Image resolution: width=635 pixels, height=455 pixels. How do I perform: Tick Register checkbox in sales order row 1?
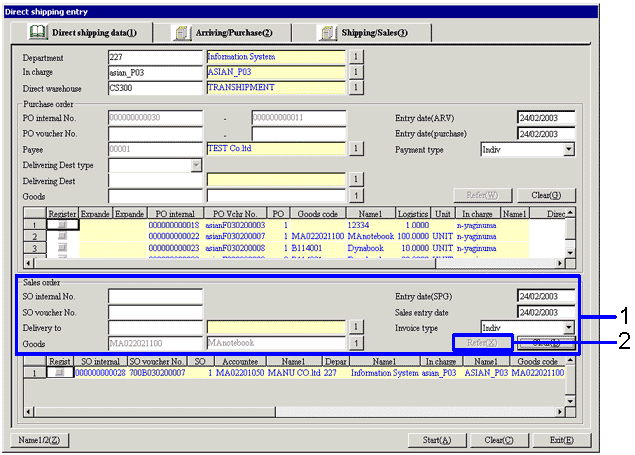[60, 372]
